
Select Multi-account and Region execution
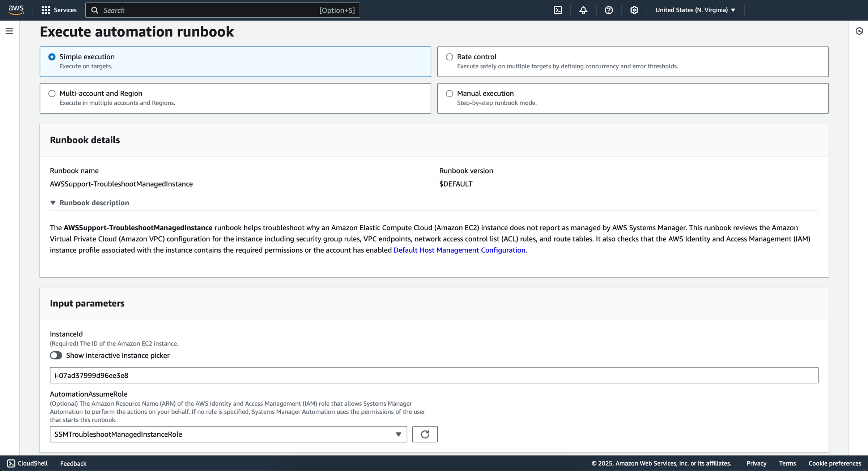tap(52, 93)
